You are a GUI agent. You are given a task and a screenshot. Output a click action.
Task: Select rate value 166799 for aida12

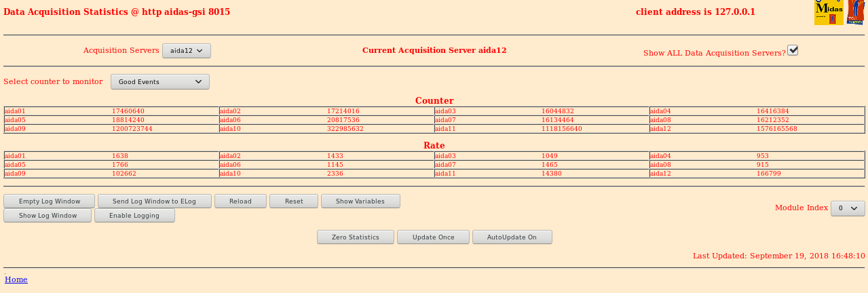(x=769, y=174)
